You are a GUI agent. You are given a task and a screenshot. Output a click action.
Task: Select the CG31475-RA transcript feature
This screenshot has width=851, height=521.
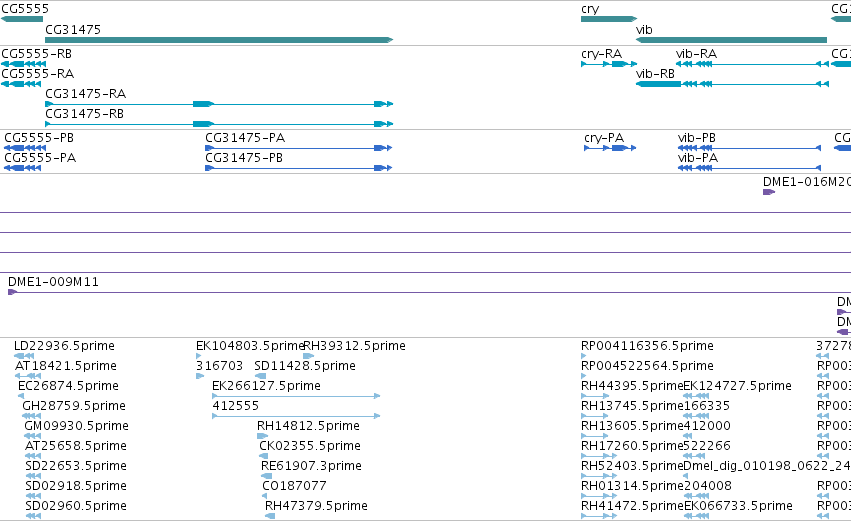pos(219,104)
